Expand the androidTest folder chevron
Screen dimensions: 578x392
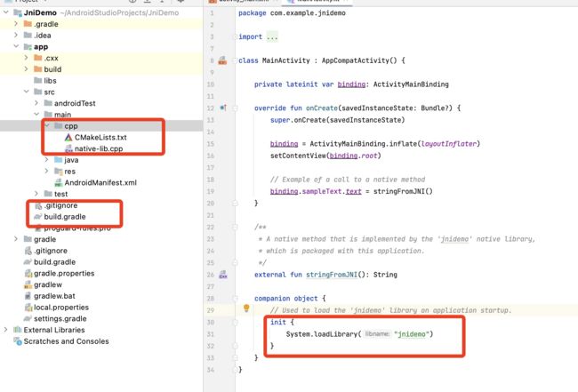[36, 103]
